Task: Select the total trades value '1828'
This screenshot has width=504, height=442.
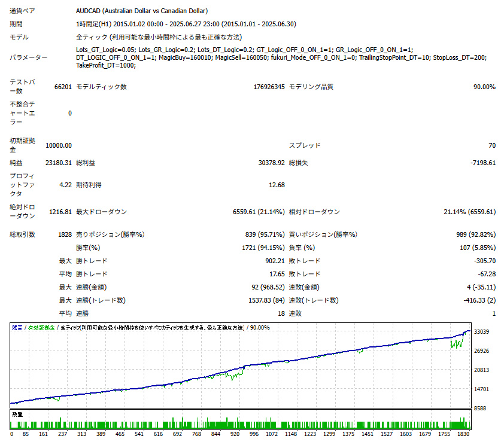Action: click(65, 235)
